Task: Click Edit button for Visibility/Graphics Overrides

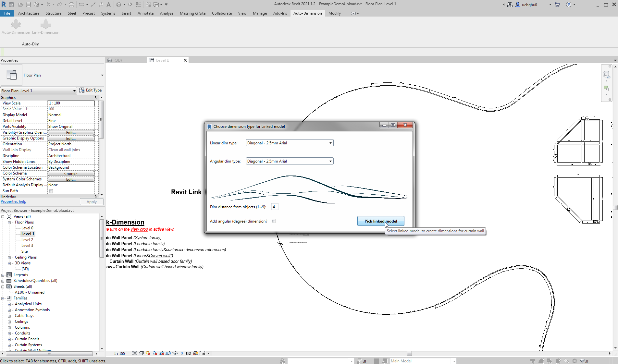Action: coord(71,133)
